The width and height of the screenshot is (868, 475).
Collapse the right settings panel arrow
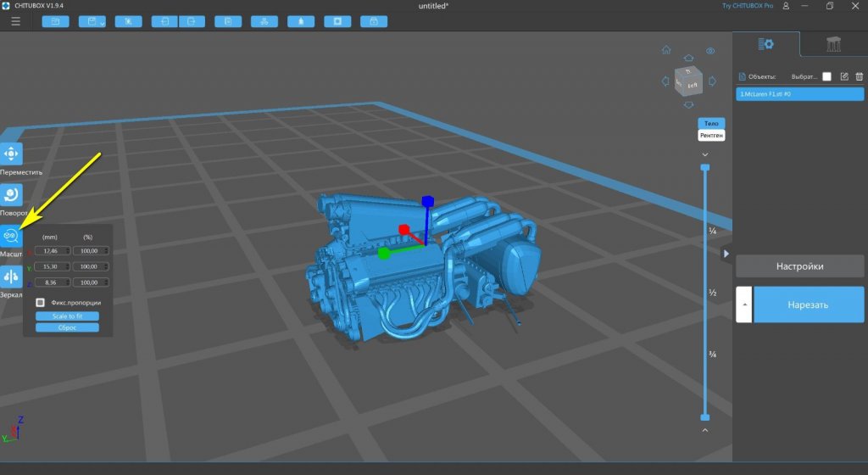click(726, 254)
